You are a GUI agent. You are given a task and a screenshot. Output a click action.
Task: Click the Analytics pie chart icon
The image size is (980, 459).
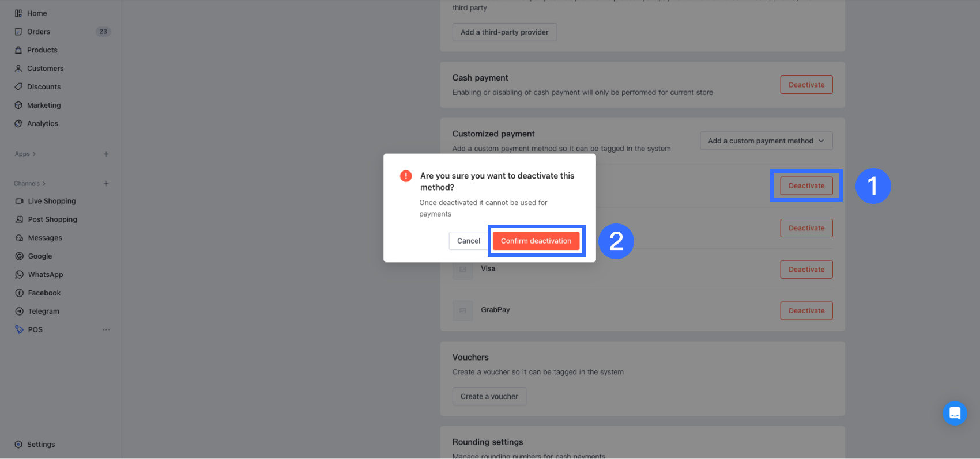tap(18, 124)
